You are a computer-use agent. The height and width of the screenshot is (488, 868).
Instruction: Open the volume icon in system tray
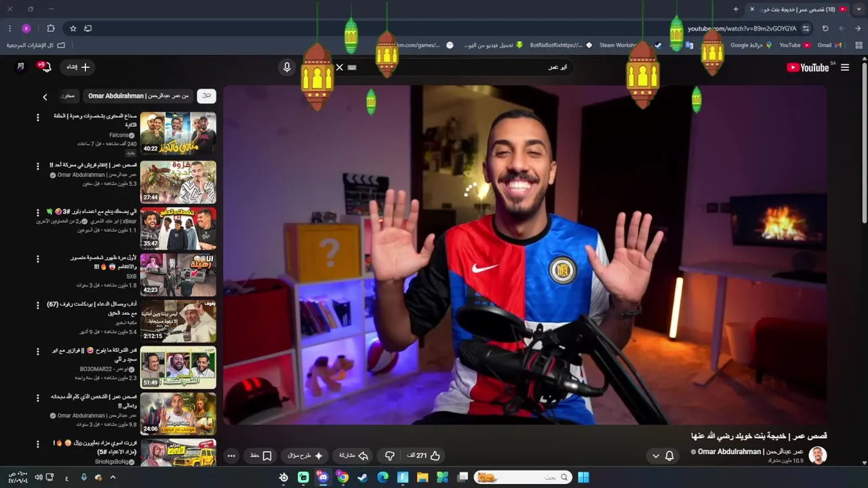(39, 477)
